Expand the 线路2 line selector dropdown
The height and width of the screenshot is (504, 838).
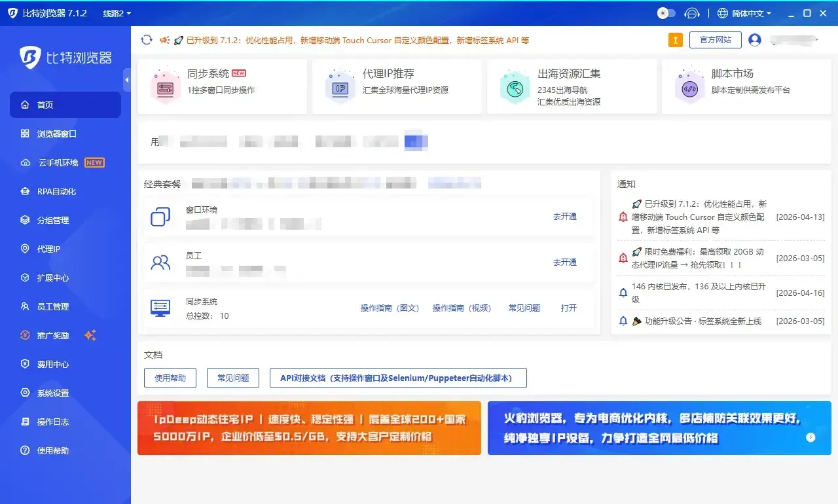point(115,13)
